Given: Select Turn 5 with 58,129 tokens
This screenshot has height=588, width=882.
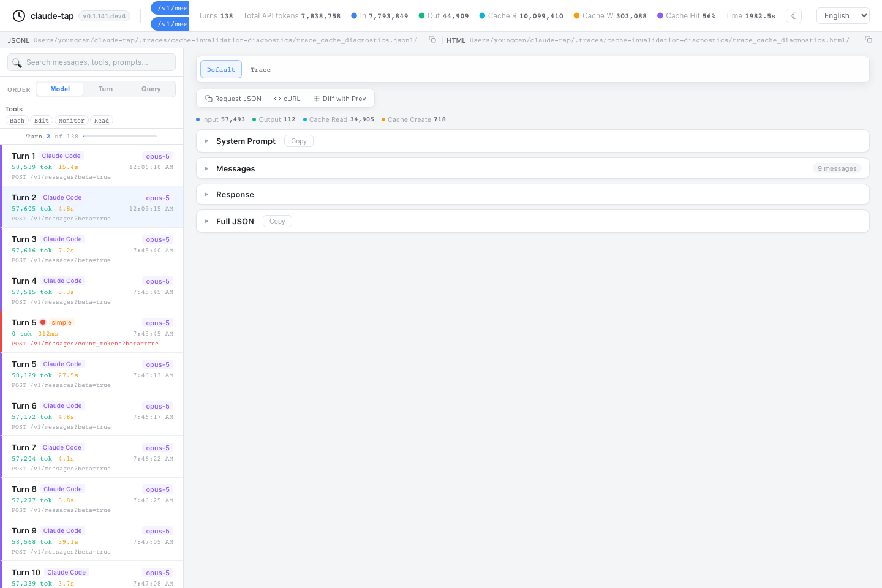Looking at the screenshot, I should 92,374.
